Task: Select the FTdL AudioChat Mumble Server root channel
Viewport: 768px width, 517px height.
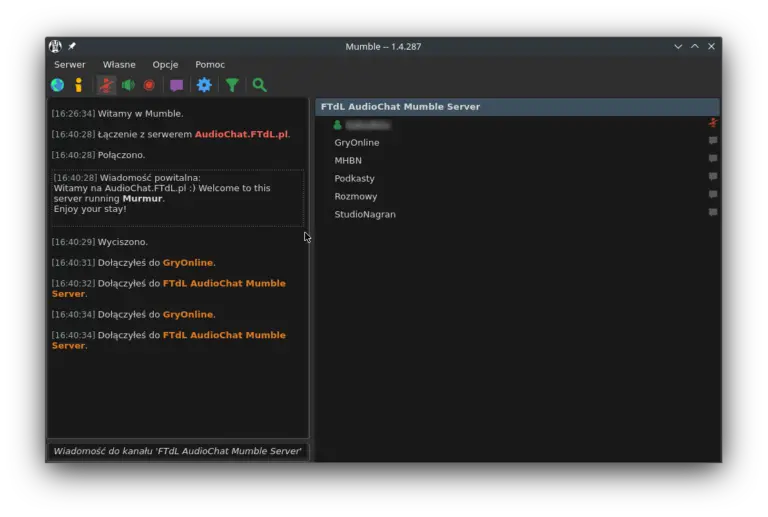Action: click(517, 107)
